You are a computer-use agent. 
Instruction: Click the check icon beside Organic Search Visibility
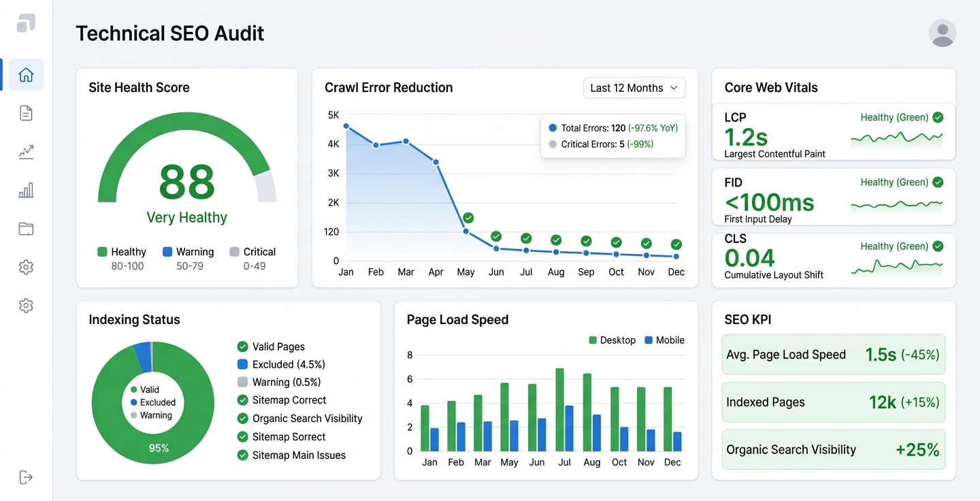coord(242,419)
